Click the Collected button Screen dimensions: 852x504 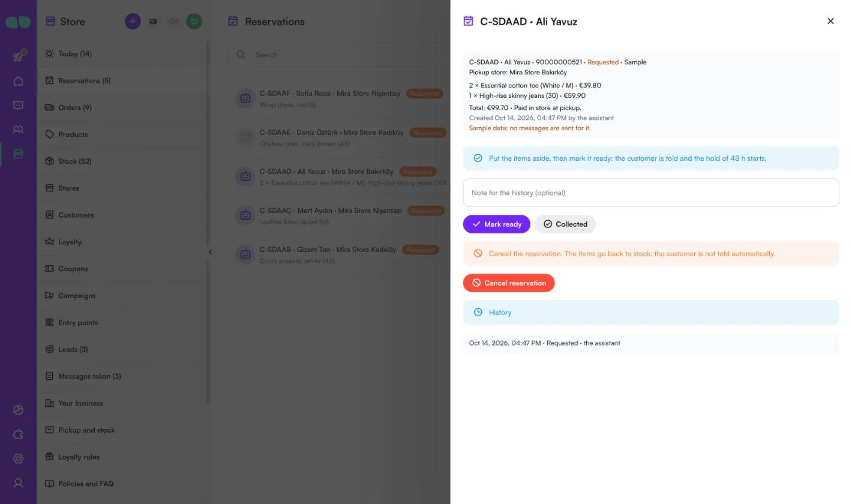click(x=565, y=224)
